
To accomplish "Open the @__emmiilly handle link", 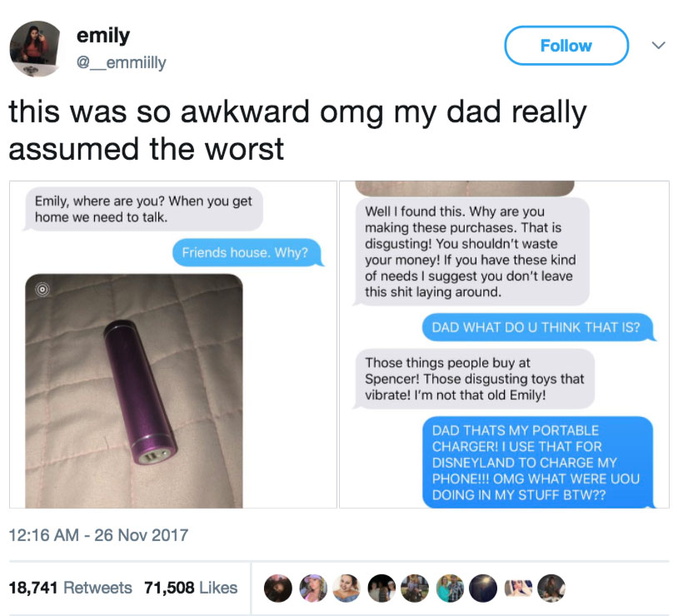I will pos(121,62).
